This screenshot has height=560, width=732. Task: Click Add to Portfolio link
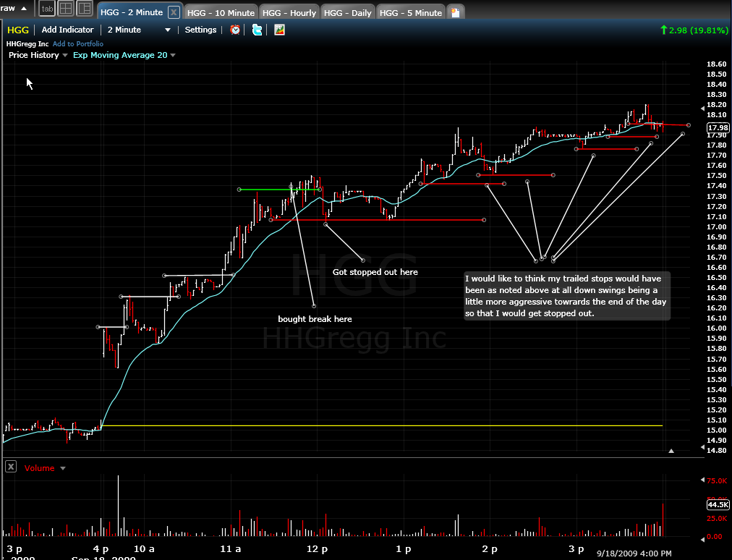78,43
